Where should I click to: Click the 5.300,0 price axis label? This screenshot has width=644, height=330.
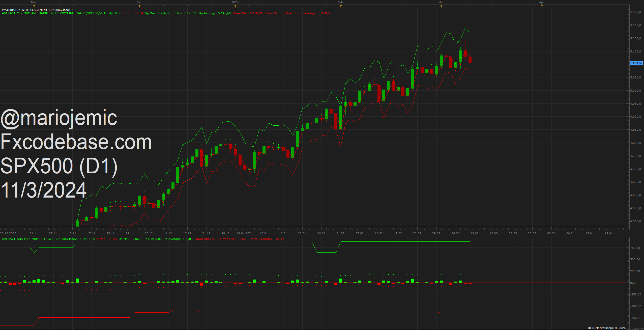click(635, 12)
